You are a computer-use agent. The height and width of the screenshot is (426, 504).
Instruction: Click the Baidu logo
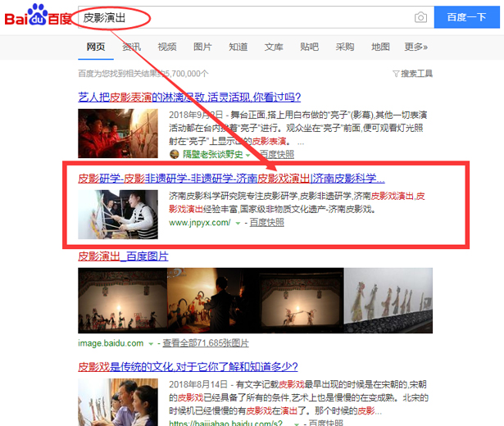38,15
